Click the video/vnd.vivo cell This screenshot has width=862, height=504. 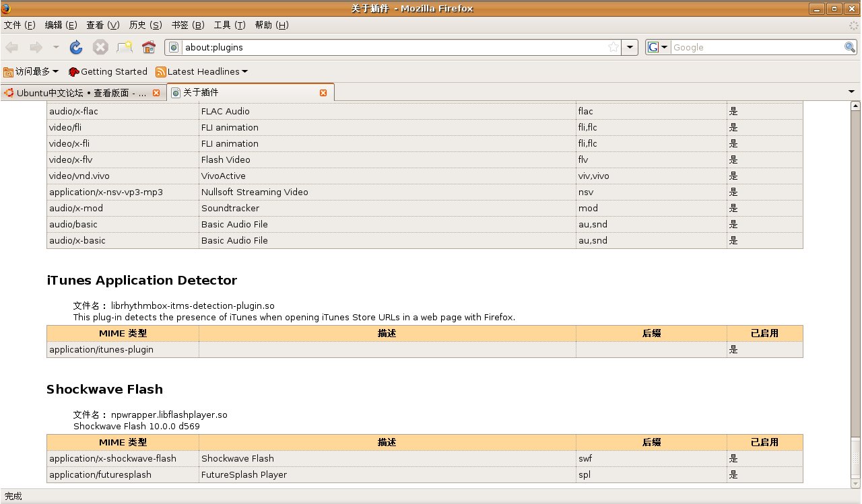coord(123,176)
